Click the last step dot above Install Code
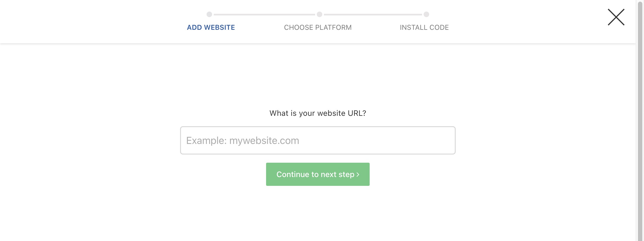This screenshot has height=241, width=644. click(426, 14)
